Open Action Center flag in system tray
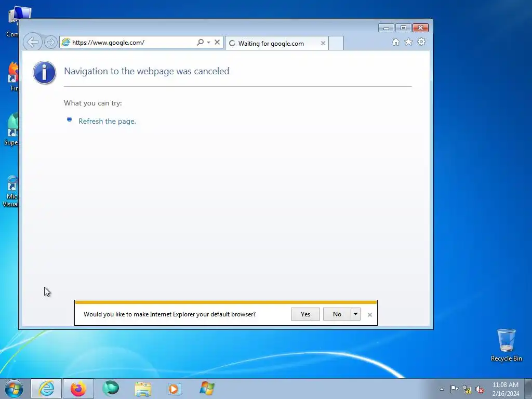This screenshot has width=532, height=399. tap(454, 389)
